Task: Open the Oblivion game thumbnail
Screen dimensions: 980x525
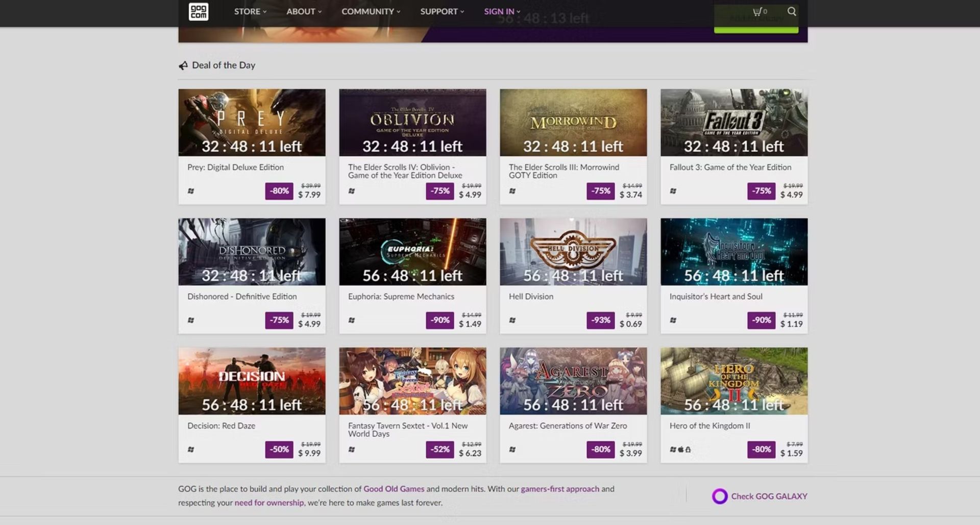Action: pyautogui.click(x=412, y=123)
